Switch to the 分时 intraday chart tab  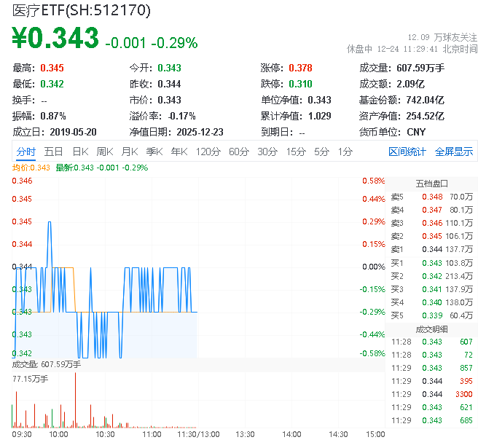coord(26,152)
